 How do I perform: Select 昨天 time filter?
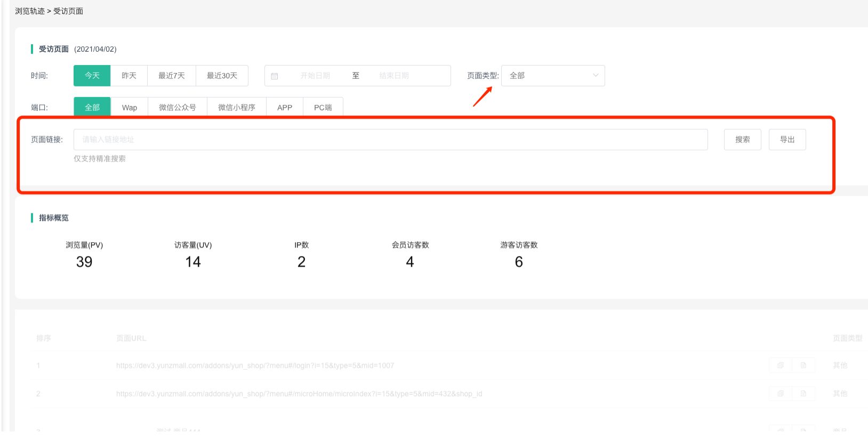tap(129, 76)
